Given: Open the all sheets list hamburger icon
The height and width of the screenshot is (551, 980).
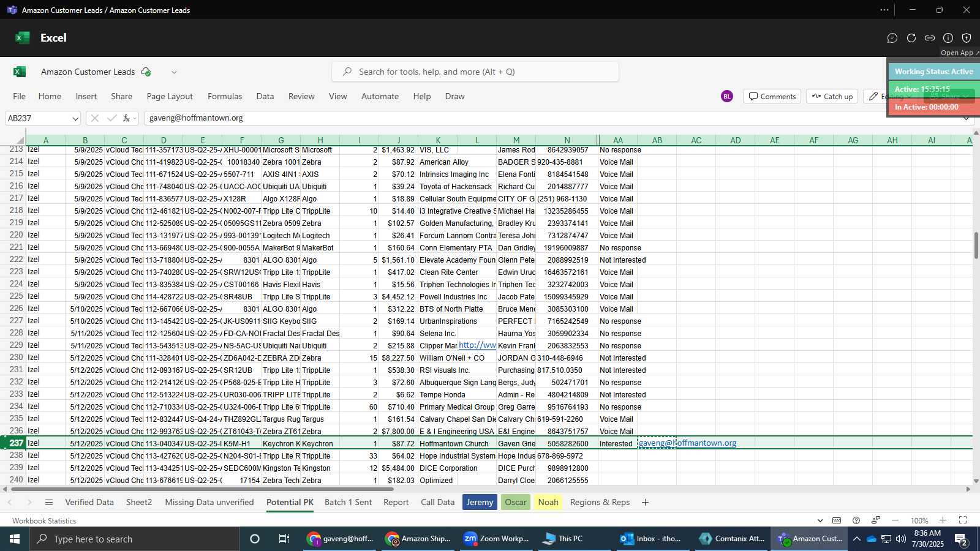Looking at the screenshot, I should [x=49, y=503].
